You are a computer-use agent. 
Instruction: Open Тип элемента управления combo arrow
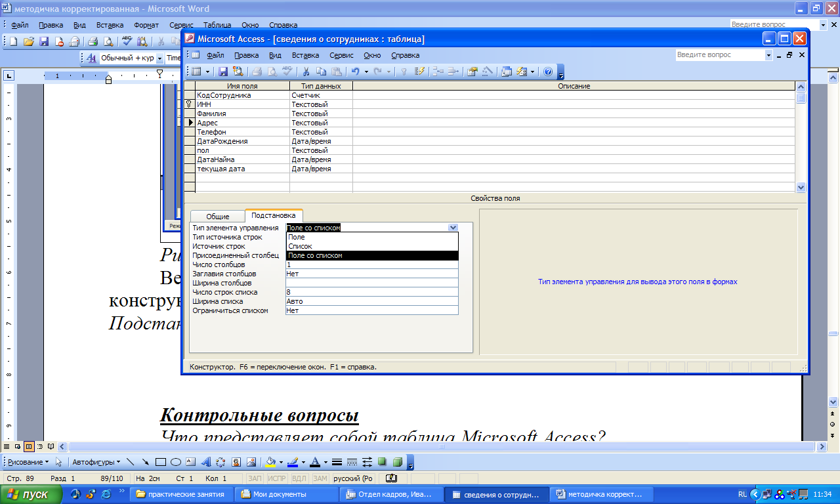point(453,228)
